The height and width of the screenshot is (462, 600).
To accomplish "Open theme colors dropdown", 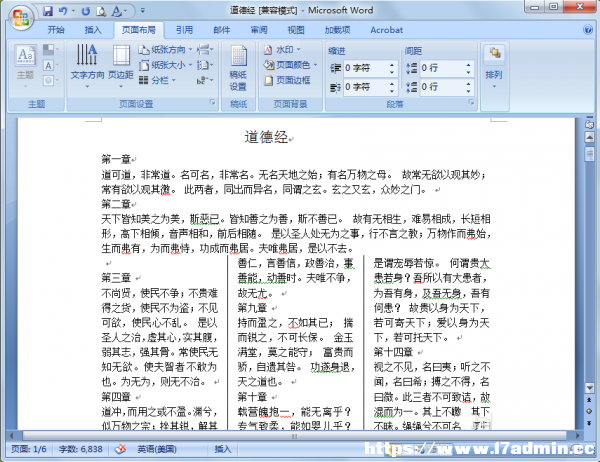I will click(x=51, y=50).
